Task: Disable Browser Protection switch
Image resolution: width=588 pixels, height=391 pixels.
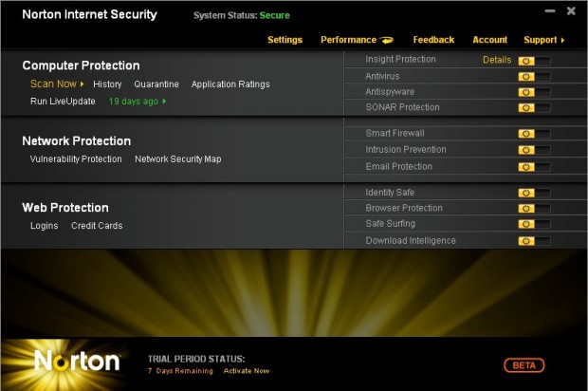Action: coord(534,209)
